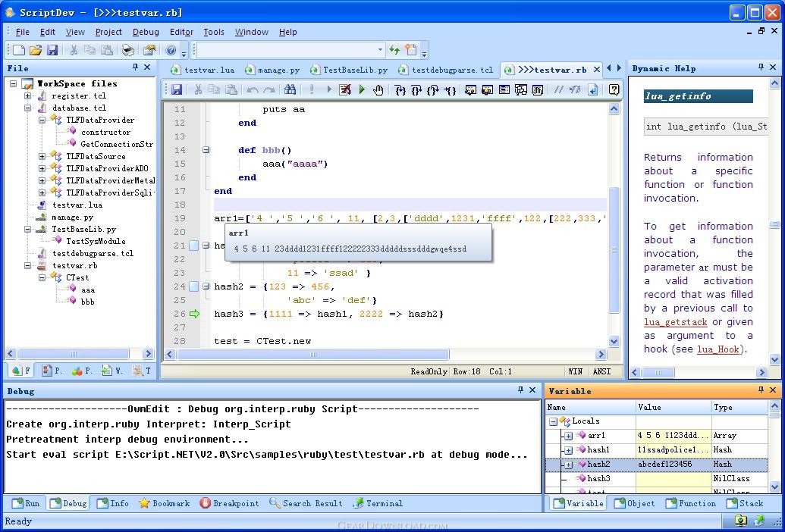Click the new document icon with orange plus
Viewport: 785px width, 532px height.
click(411, 49)
